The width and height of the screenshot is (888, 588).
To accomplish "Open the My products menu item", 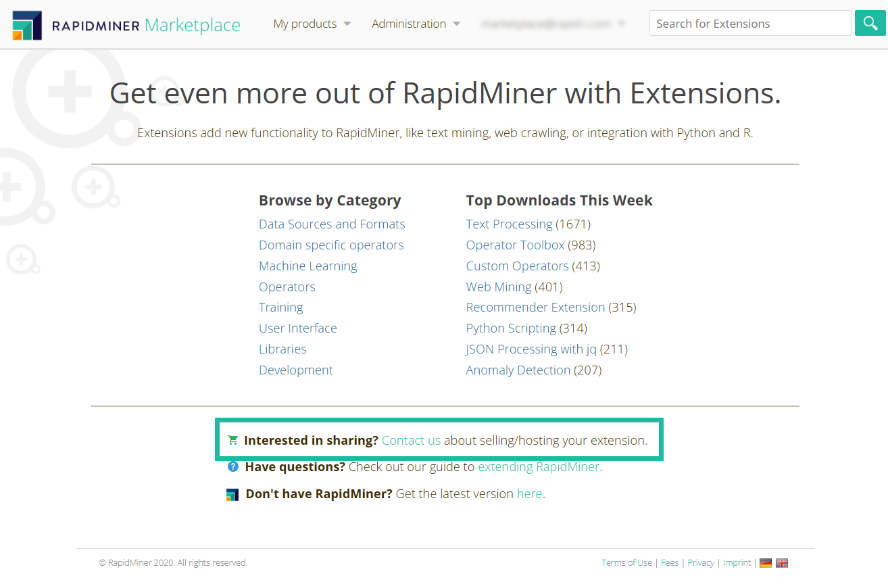I will (305, 23).
